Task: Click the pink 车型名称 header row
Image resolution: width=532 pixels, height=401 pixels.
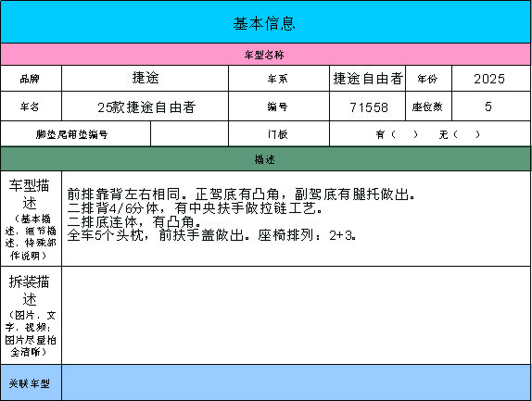Action: click(x=265, y=55)
